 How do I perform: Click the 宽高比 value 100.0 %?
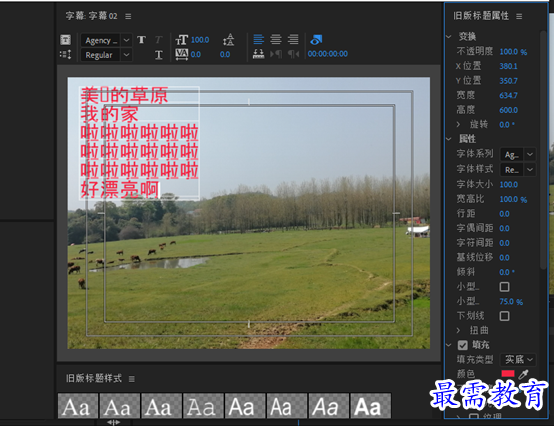point(513,199)
